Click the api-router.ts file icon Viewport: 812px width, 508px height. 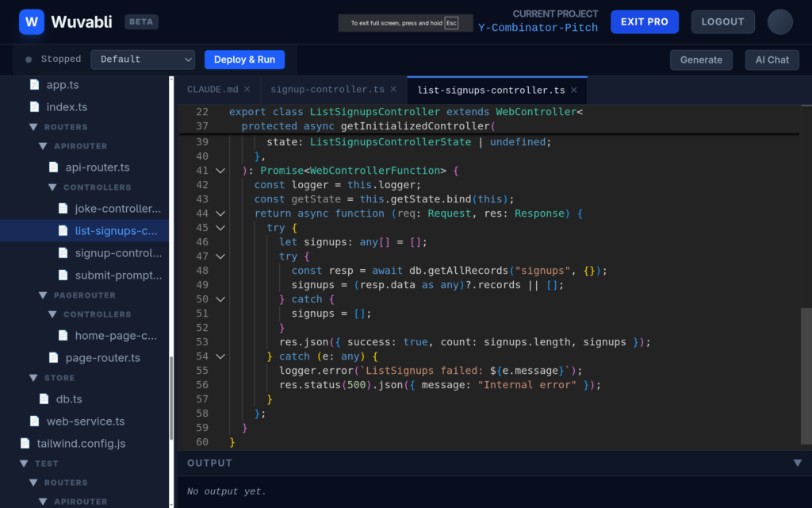coord(53,167)
